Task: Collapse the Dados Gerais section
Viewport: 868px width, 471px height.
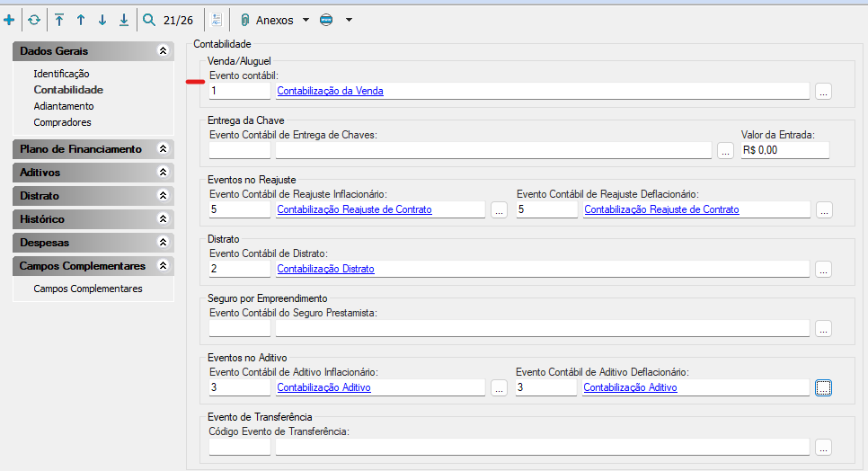Action: 163,51
